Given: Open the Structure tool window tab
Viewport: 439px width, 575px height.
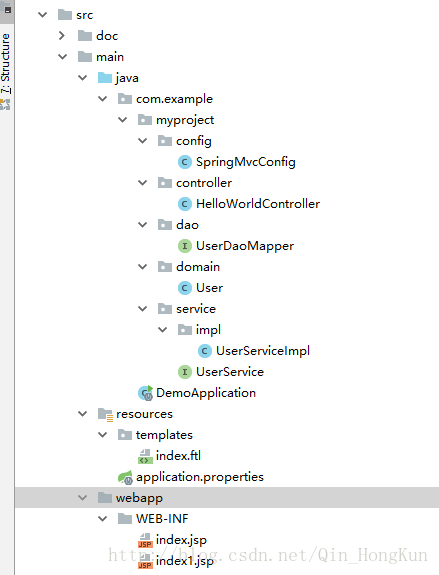Looking at the screenshot, I should [x=6, y=63].
